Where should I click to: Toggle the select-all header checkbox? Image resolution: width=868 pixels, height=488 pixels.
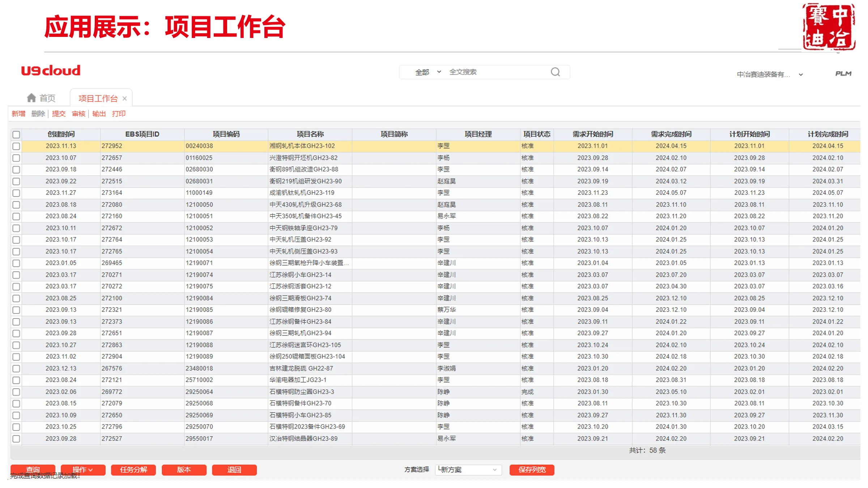[x=16, y=134]
